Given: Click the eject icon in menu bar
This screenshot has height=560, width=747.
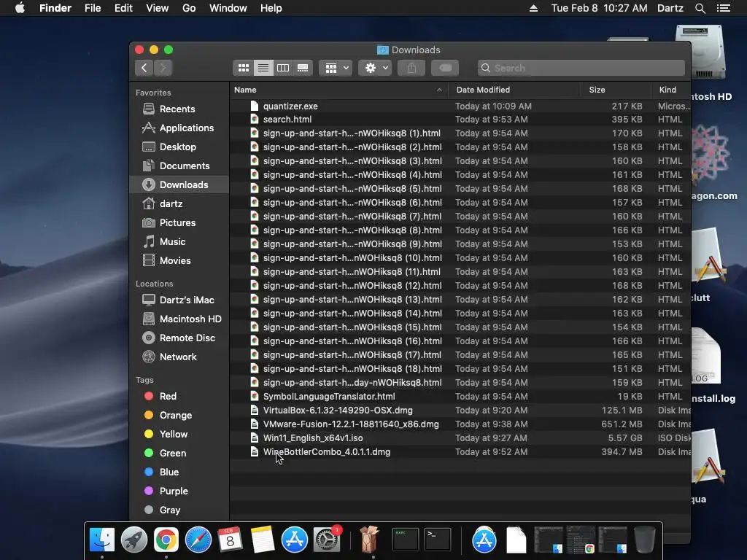Looking at the screenshot, I should pyautogui.click(x=533, y=8).
